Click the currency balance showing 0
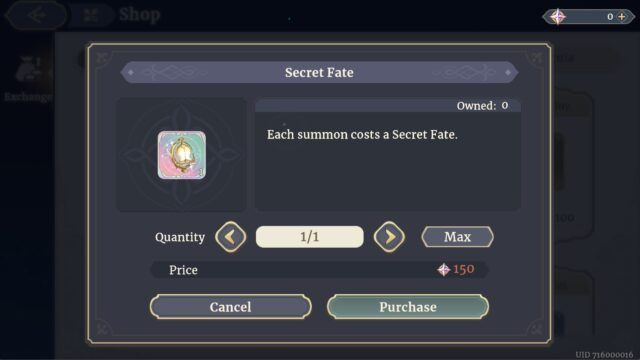Image resolution: width=640 pixels, height=360 pixels. coord(610,17)
